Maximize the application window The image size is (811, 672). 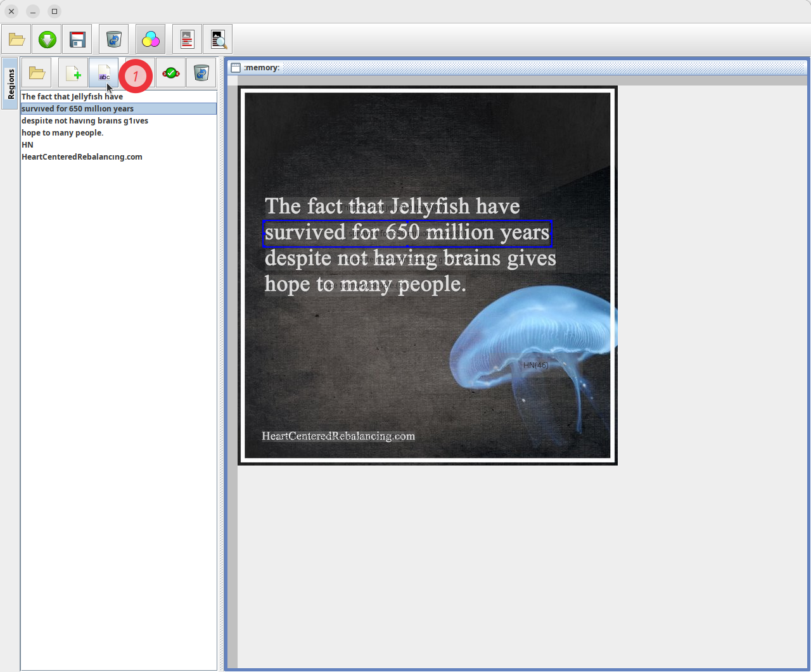(x=54, y=11)
